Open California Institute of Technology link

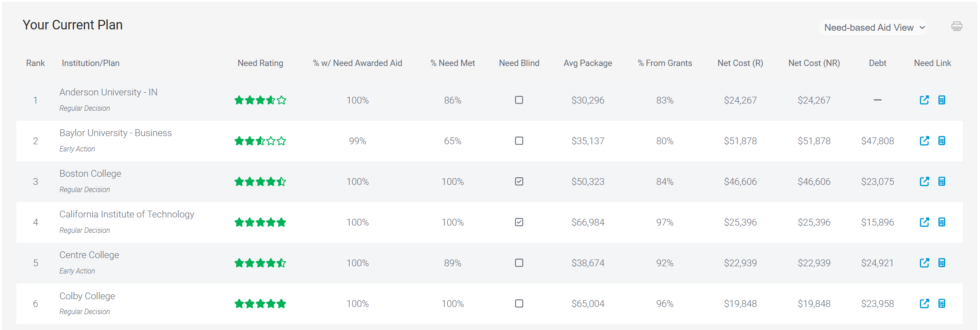(x=127, y=214)
